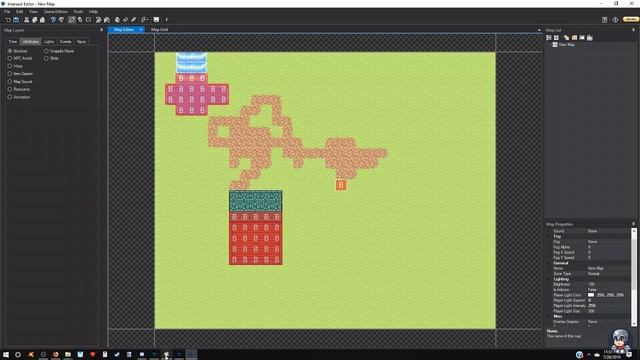Click the Paste toolbar icon

(42, 20)
